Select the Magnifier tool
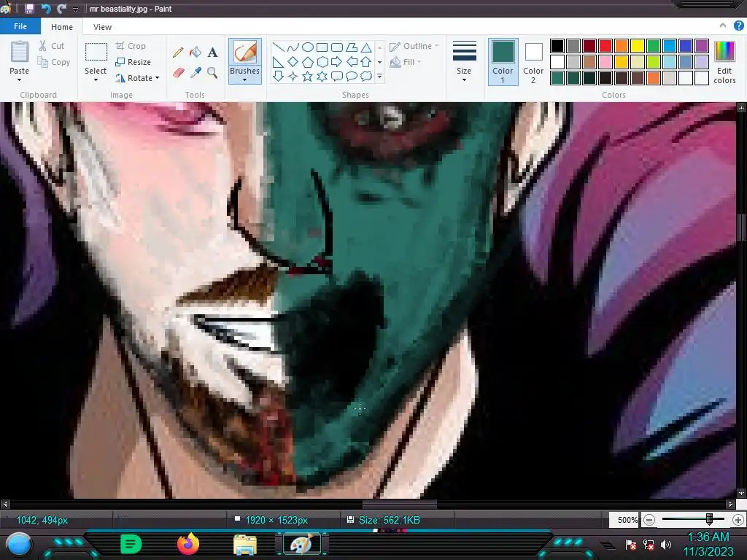The image size is (747, 560). point(212,72)
